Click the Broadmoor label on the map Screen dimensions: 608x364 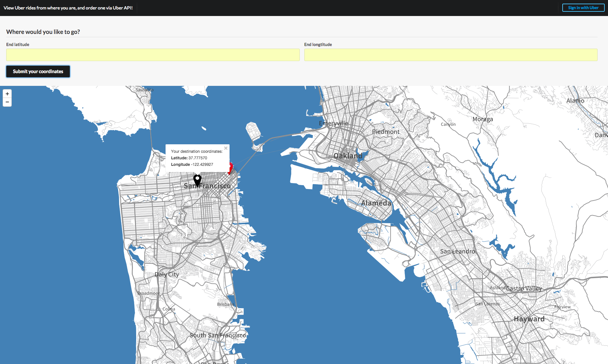tap(149, 293)
